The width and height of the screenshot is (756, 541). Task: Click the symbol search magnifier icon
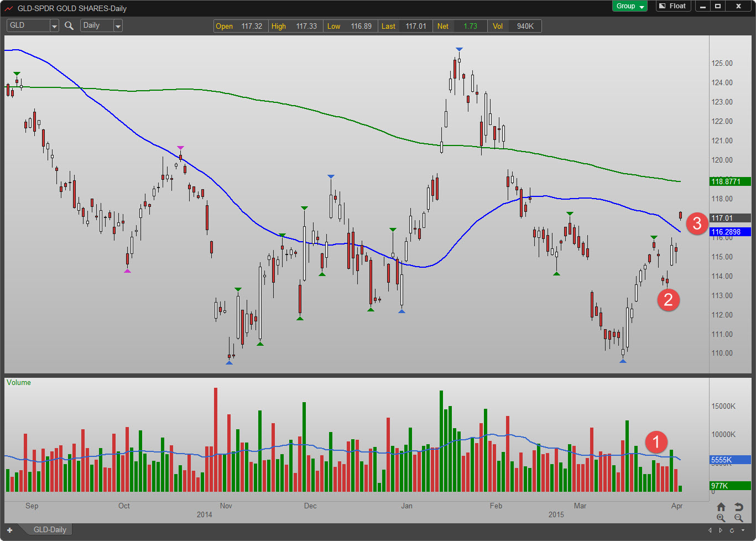[69, 25]
